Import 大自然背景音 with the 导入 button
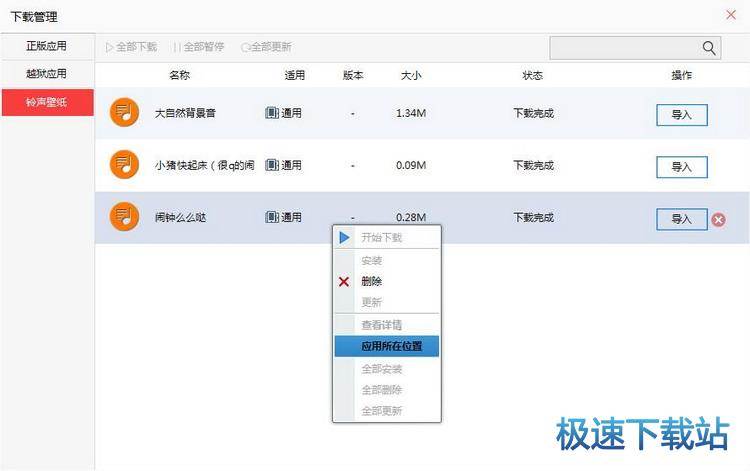 pos(682,115)
